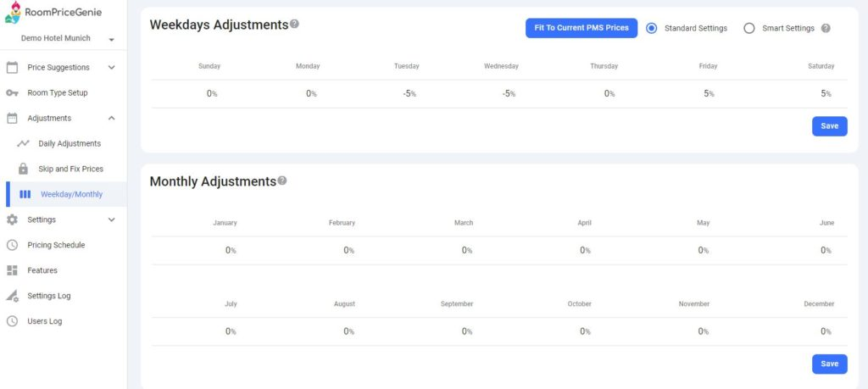The image size is (868, 389).
Task: Expand the Price Suggestions menu
Action: 111,68
